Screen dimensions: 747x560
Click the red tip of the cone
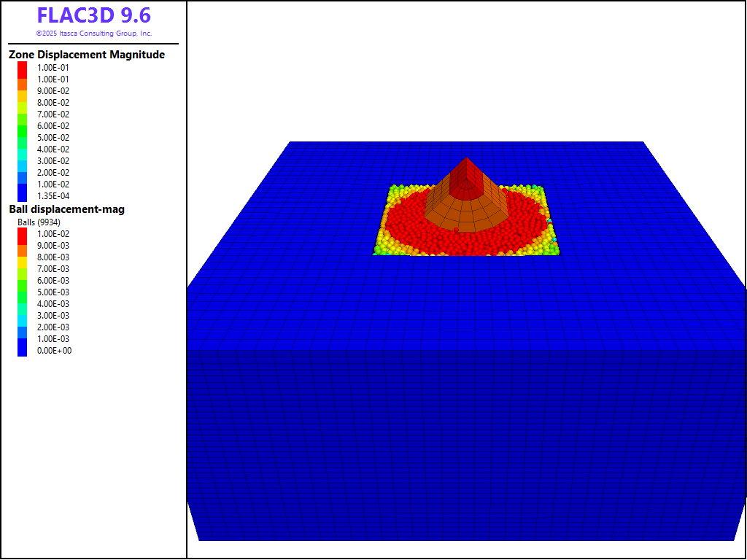click(x=465, y=179)
